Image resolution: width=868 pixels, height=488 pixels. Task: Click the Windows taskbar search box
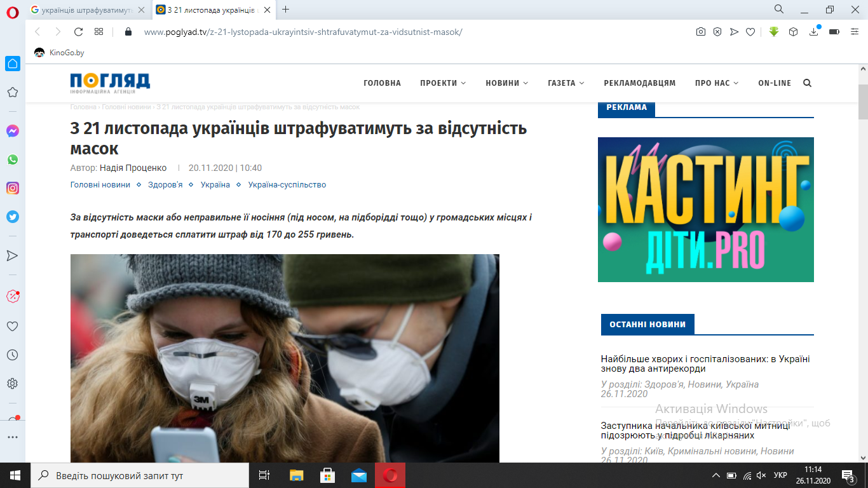click(140, 475)
